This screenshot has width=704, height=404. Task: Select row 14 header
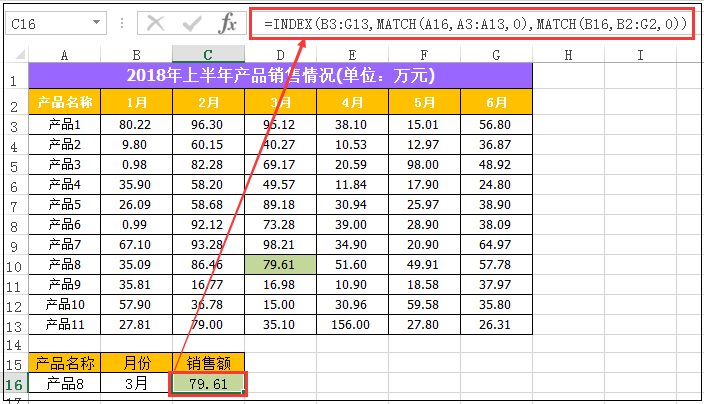point(14,345)
